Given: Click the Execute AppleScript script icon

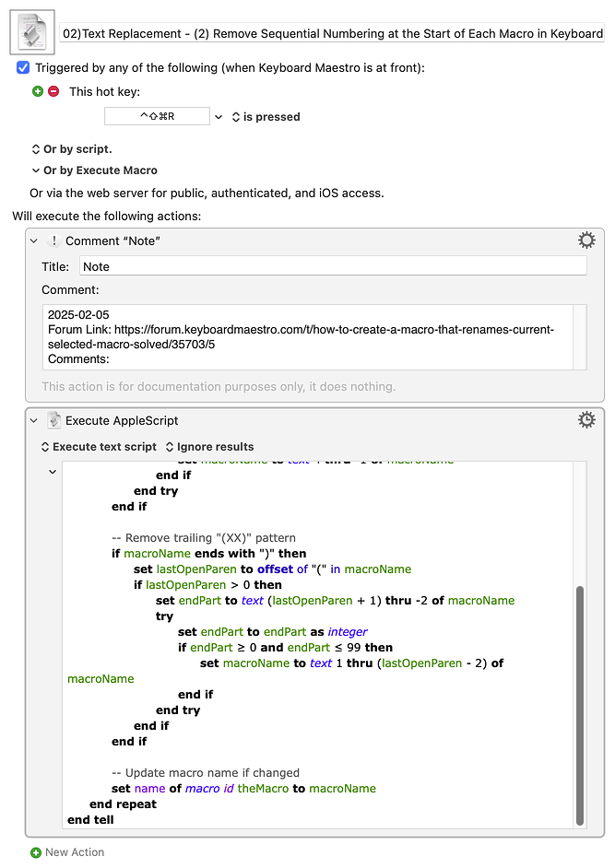Looking at the screenshot, I should (x=53, y=420).
